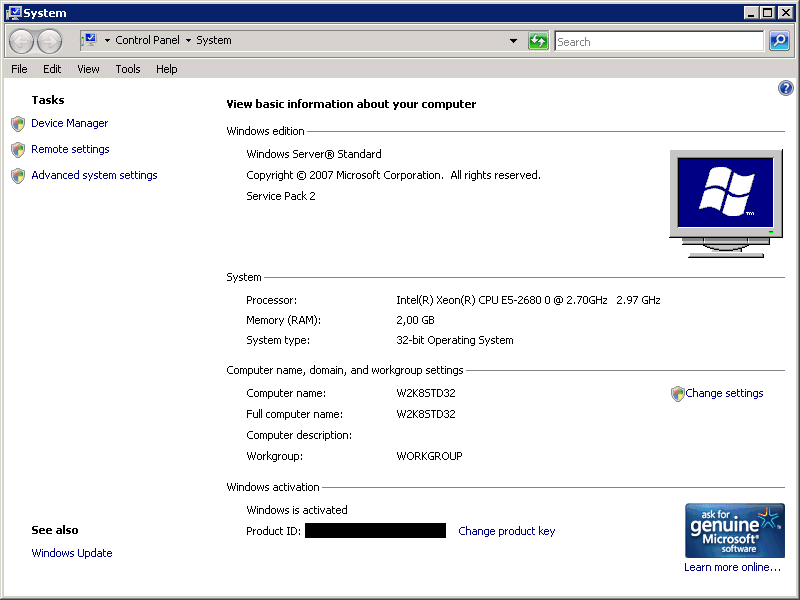Click the shield icon beside Remote settings
Viewport: 800px width, 600px height.
[18, 149]
